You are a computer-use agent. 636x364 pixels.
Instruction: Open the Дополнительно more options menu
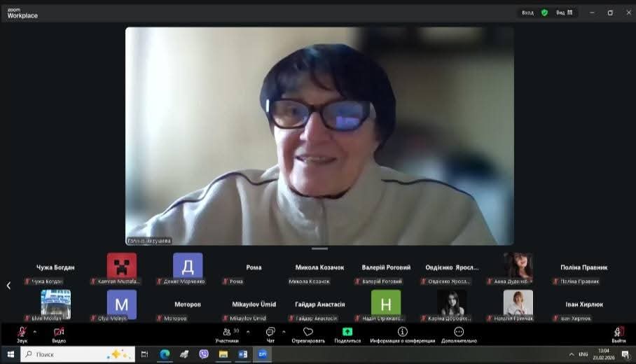pos(459,332)
